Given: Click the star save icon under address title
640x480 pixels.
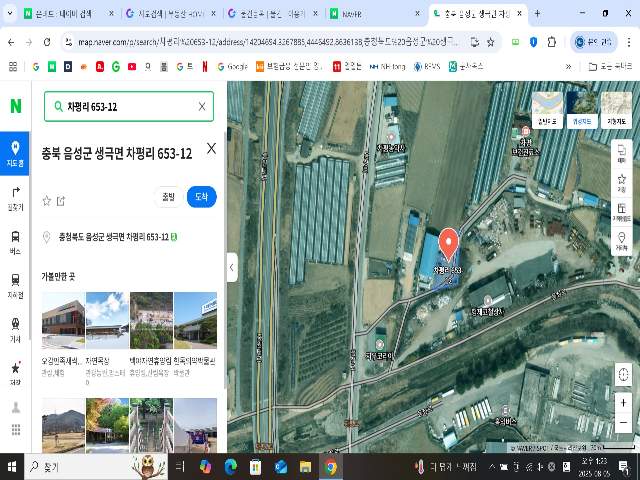Looking at the screenshot, I should (x=46, y=200).
